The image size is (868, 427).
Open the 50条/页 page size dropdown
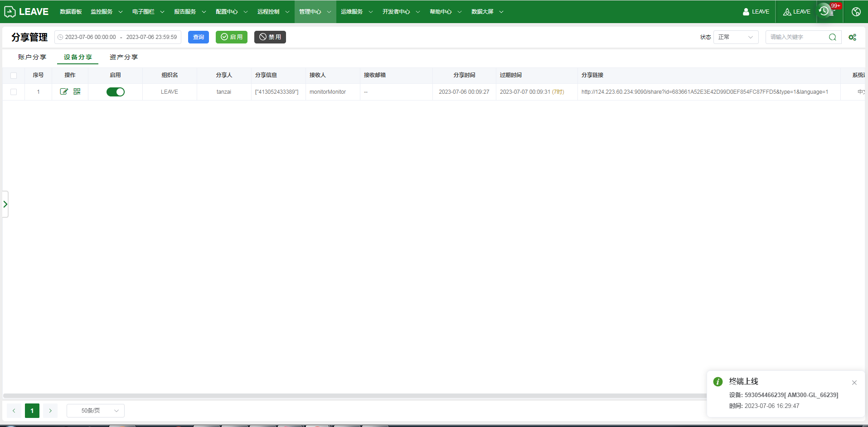point(96,411)
